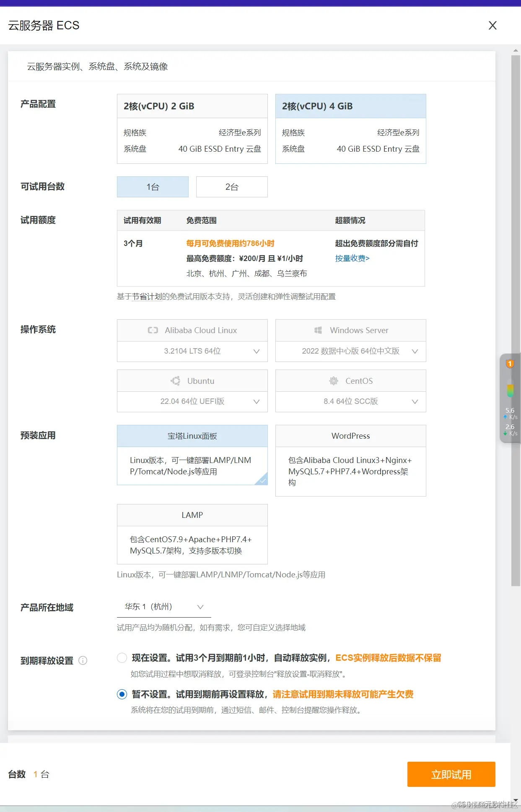Click the 5.6 K/s upload speed indicator
The image size is (521, 812).
click(511, 413)
